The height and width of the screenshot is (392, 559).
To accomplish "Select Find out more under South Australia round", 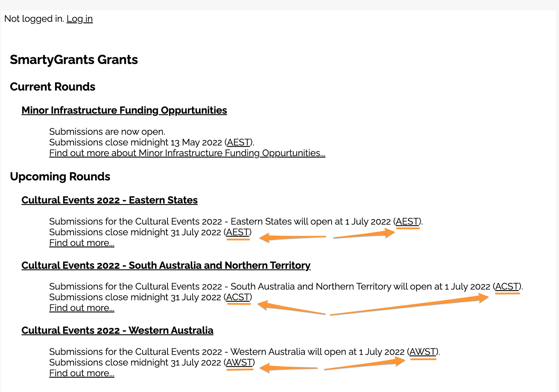I will (x=82, y=308).
